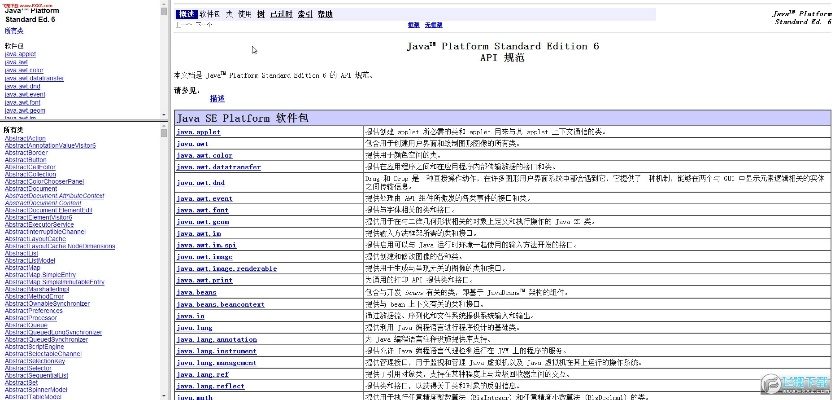Open AbstractPreferences class link

tap(34, 311)
